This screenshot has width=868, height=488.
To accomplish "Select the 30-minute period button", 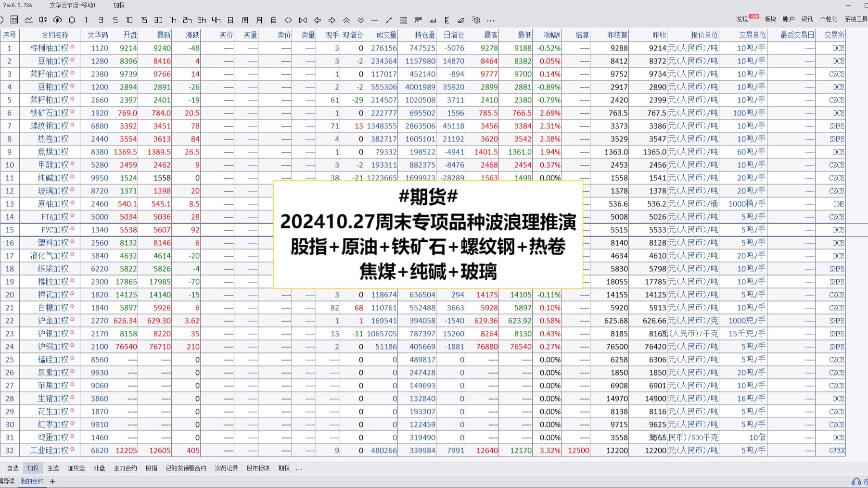I will [158, 20].
